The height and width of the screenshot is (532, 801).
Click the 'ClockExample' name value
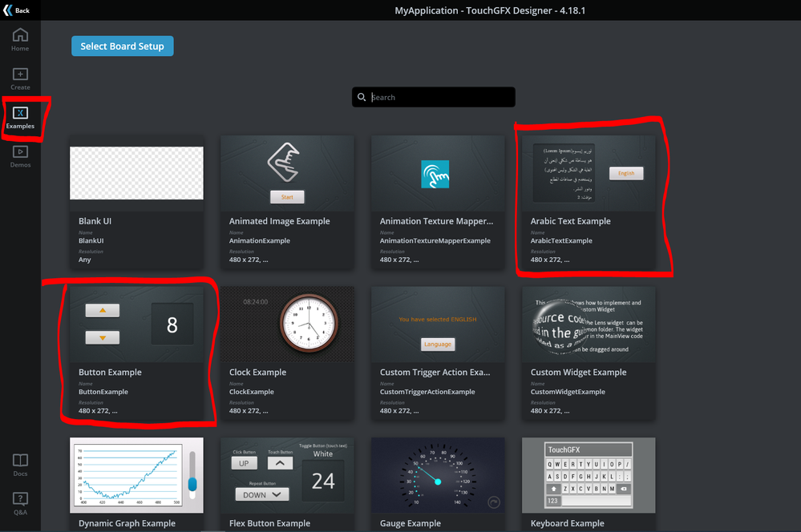click(252, 392)
